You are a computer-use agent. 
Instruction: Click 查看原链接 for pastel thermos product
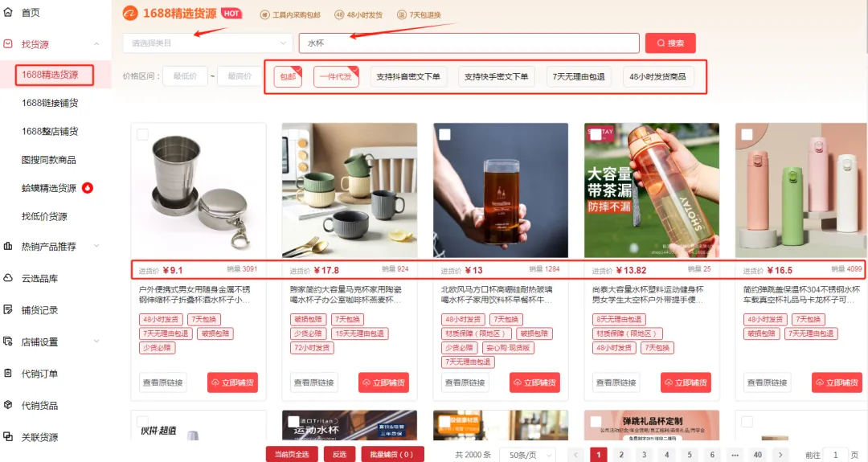pyautogui.click(x=768, y=382)
